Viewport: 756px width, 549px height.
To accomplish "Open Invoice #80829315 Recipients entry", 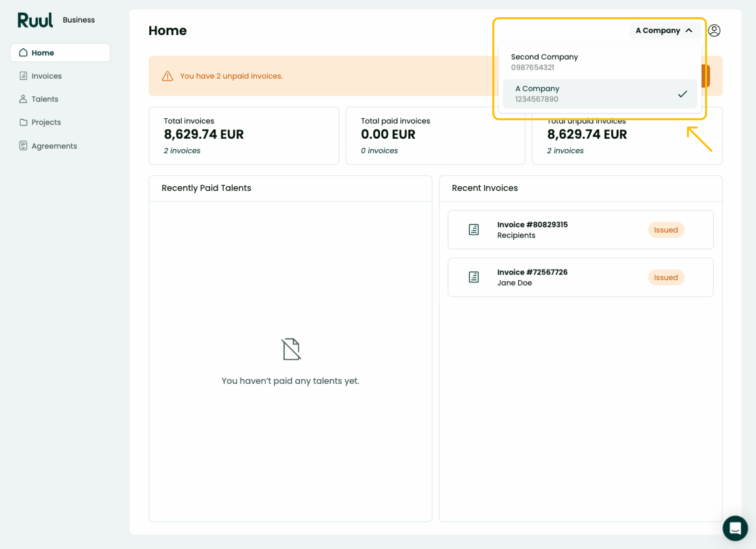I will click(580, 230).
